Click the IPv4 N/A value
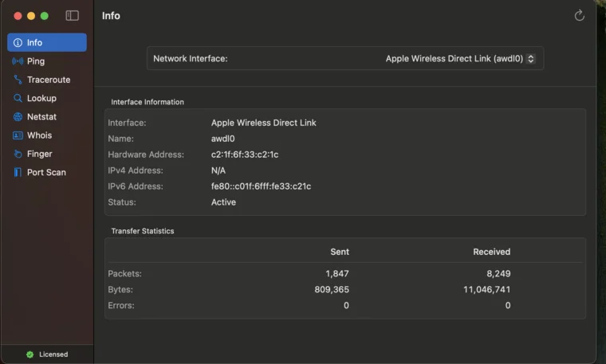This screenshot has width=606, height=364. pyautogui.click(x=218, y=170)
